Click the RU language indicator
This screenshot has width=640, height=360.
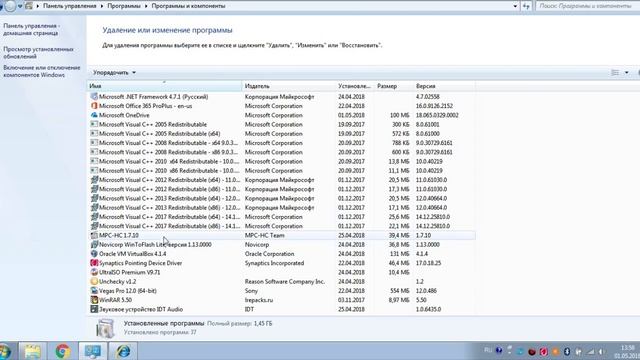488,350
